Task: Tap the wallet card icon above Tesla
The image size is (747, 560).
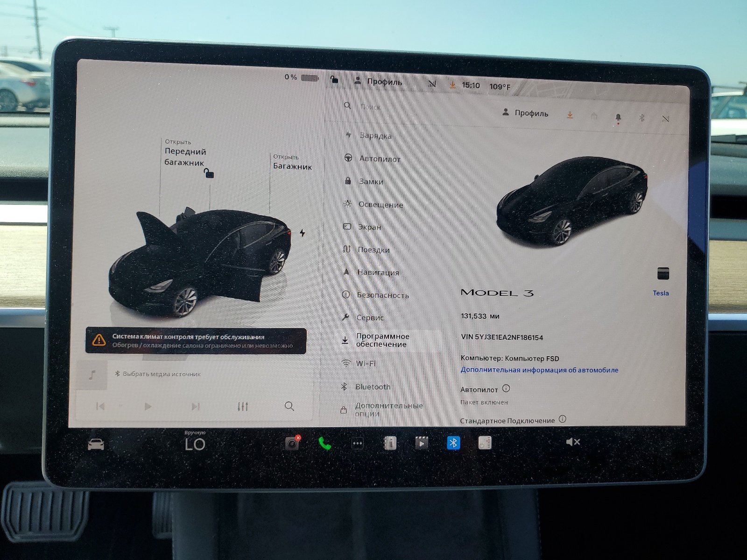Action: tap(663, 273)
